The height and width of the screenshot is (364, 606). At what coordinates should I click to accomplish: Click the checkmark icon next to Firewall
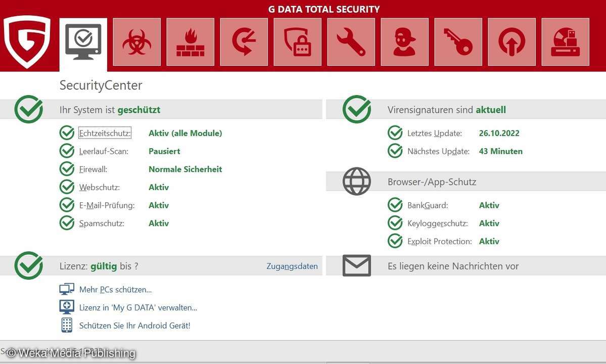[67, 169]
